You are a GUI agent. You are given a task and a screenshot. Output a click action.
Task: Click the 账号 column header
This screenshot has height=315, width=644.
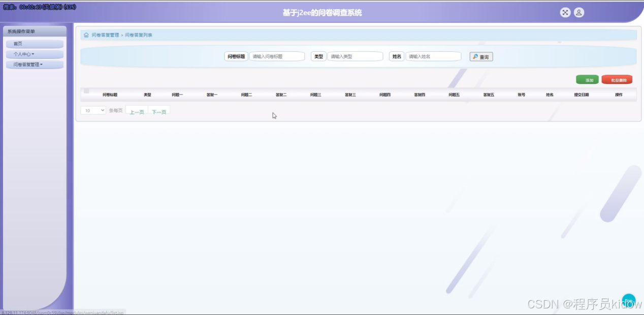coord(522,95)
